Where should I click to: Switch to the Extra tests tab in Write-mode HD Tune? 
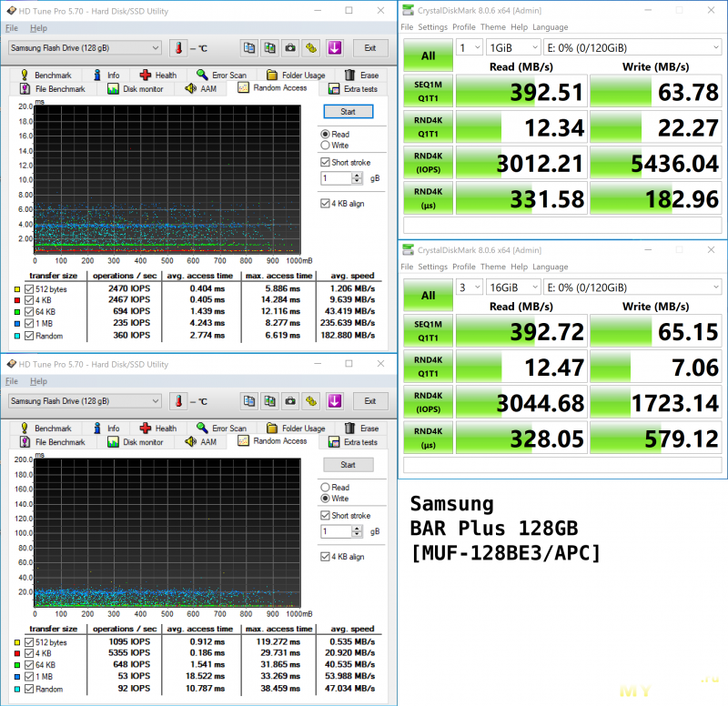pos(353,442)
